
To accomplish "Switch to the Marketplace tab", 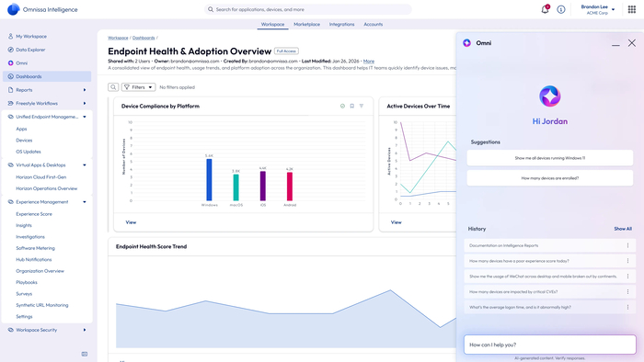I will (306, 24).
